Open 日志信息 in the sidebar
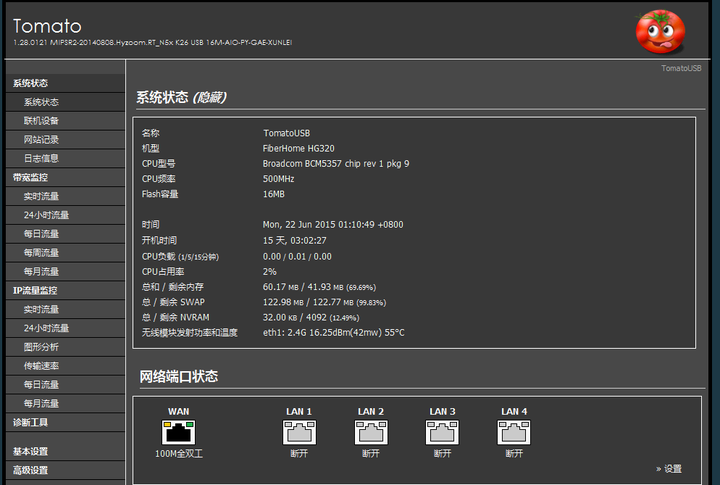This screenshot has height=485, width=720. click(65, 158)
